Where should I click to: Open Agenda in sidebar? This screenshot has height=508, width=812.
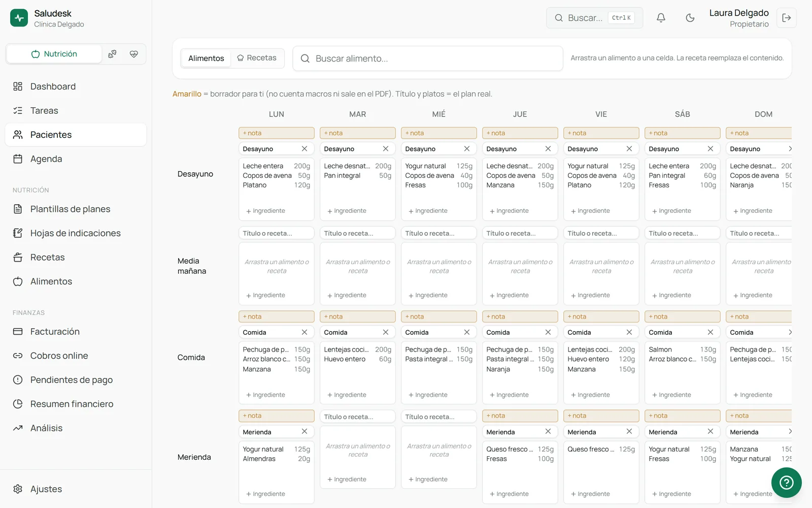[x=76, y=158]
